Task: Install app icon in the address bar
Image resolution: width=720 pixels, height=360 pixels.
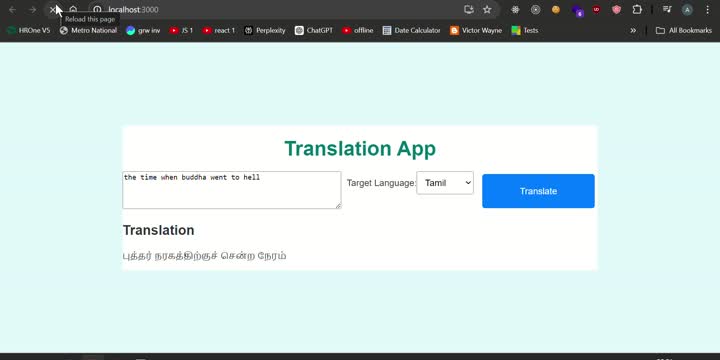Action: (x=469, y=10)
